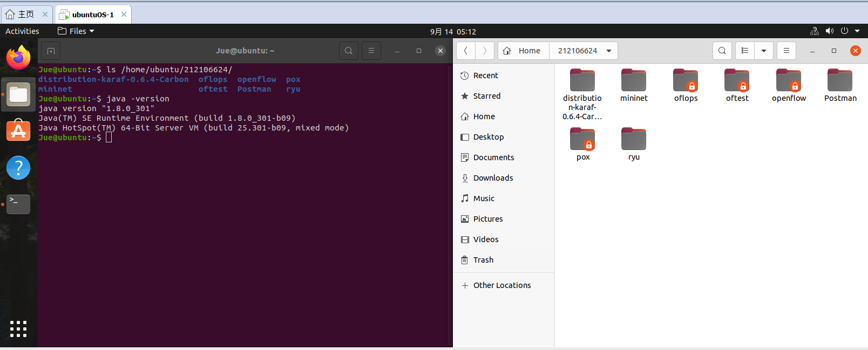
Task: Open the clock and calendar panel
Action: tap(453, 32)
